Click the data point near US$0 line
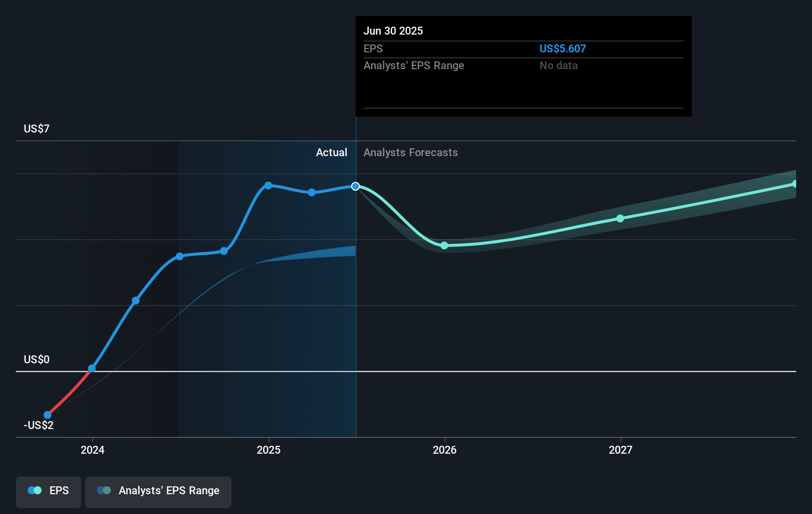This screenshot has width=812, height=514. coord(91,368)
